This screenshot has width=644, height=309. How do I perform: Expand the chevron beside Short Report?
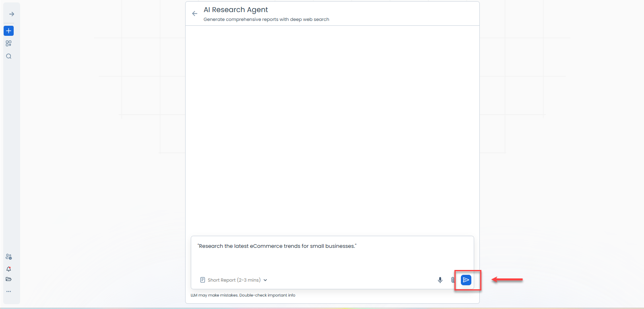click(x=265, y=280)
